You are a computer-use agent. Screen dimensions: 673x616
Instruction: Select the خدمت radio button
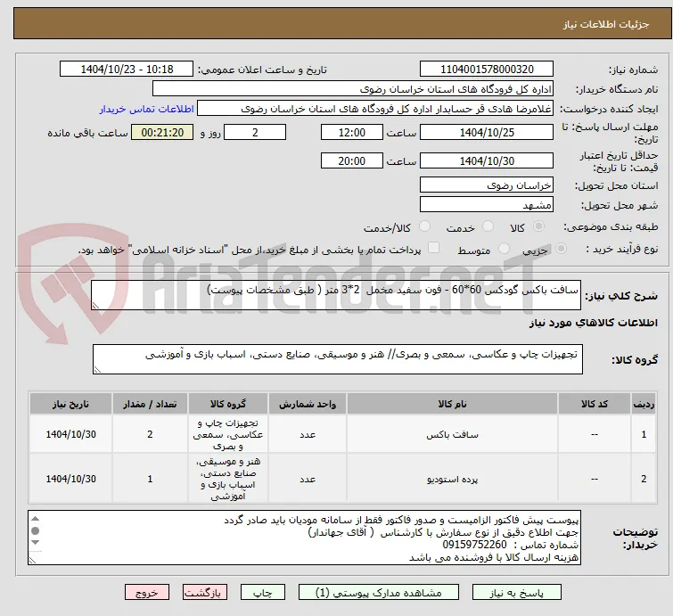tap(488, 226)
